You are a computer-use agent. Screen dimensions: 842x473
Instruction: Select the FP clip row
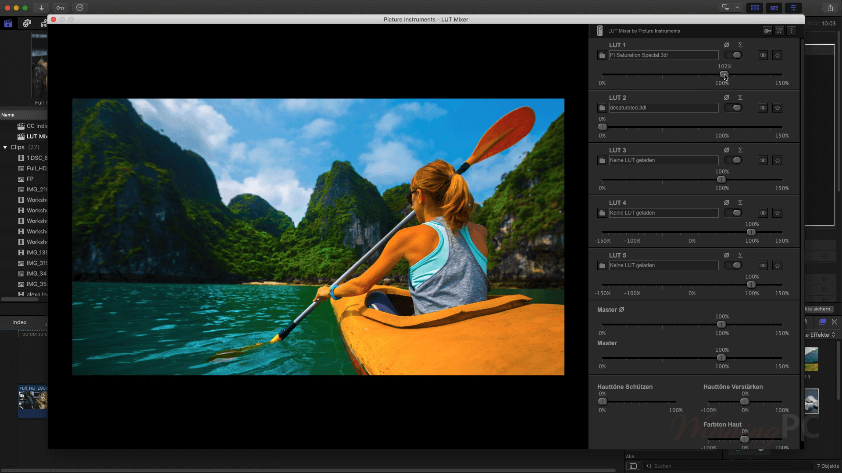tap(24, 179)
